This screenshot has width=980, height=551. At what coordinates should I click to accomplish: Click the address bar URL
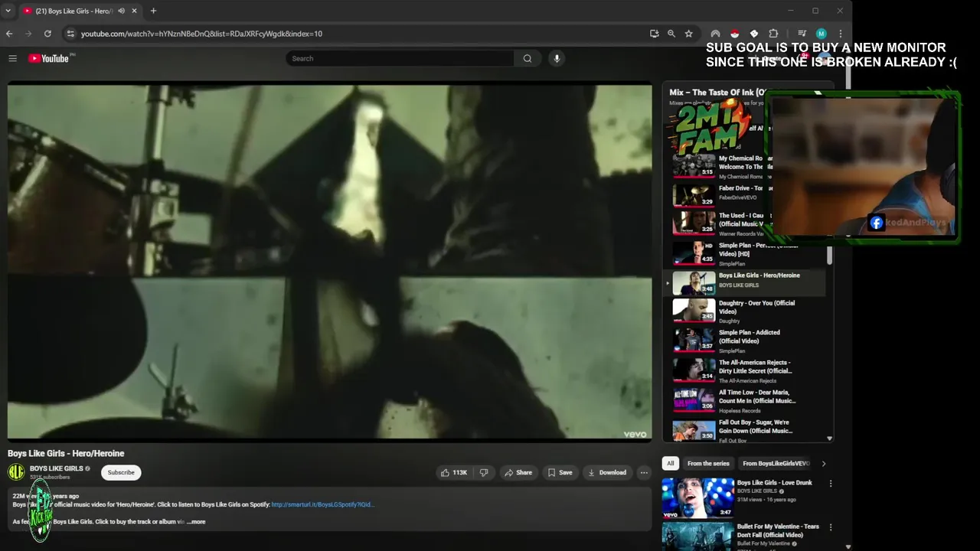pos(201,34)
